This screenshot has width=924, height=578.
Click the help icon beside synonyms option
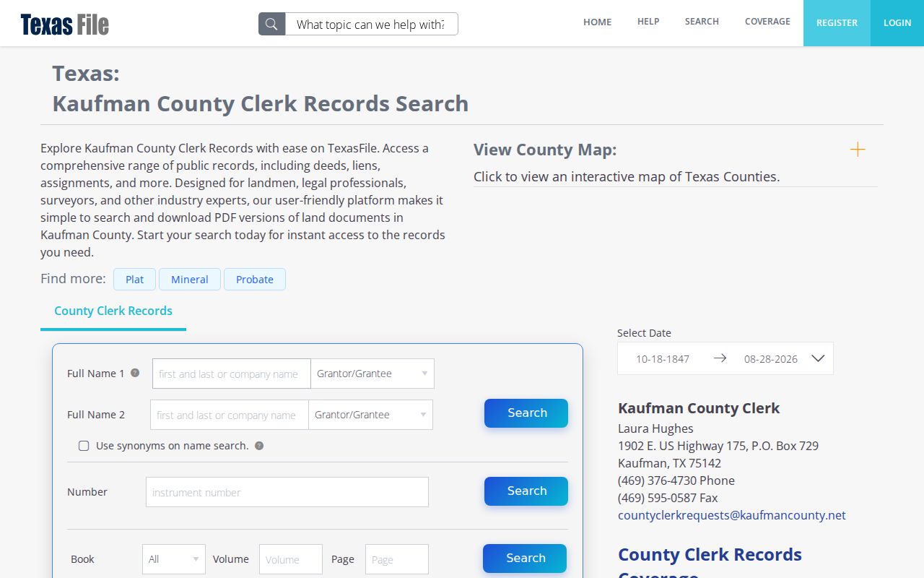pos(259,446)
